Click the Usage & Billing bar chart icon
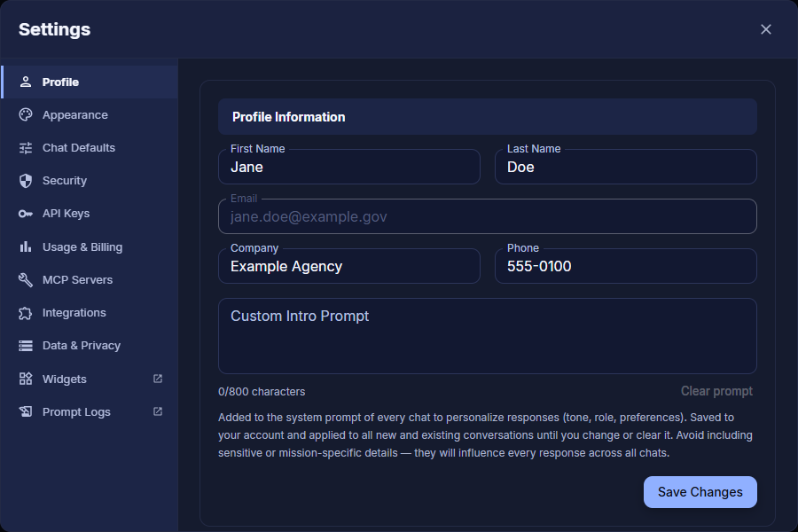Viewport: 798px width, 532px height. coord(26,246)
